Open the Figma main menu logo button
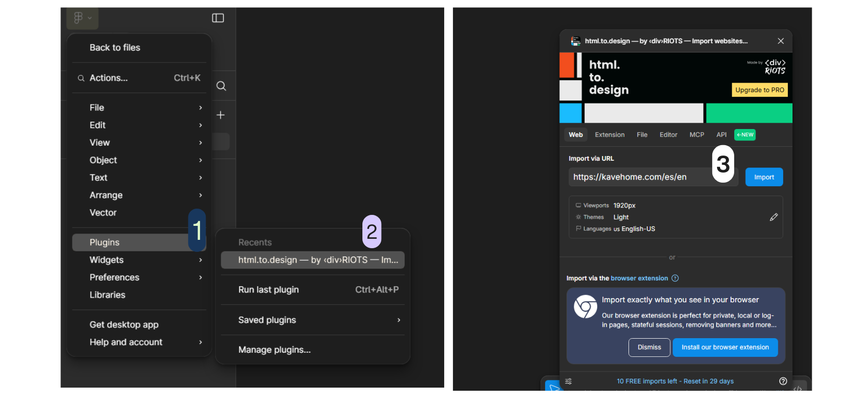The height and width of the screenshot is (398, 868). pos(82,18)
